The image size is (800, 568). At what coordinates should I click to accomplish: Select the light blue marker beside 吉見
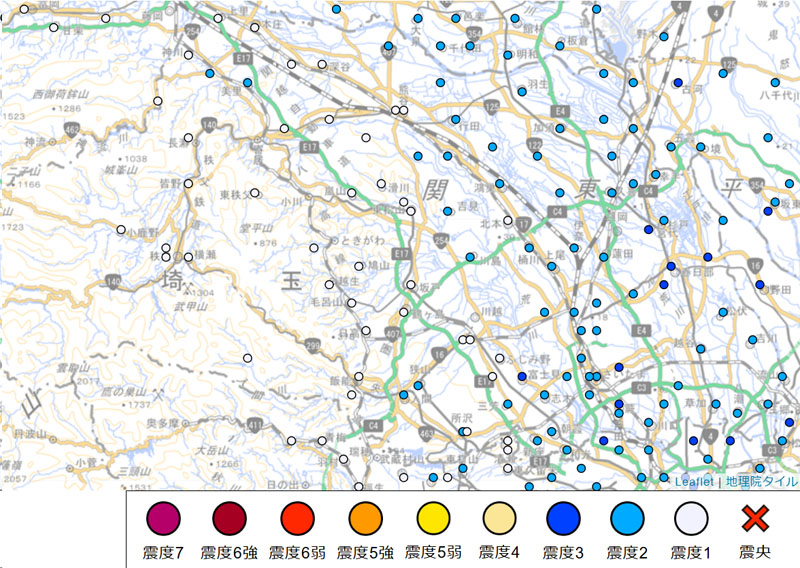(447, 211)
